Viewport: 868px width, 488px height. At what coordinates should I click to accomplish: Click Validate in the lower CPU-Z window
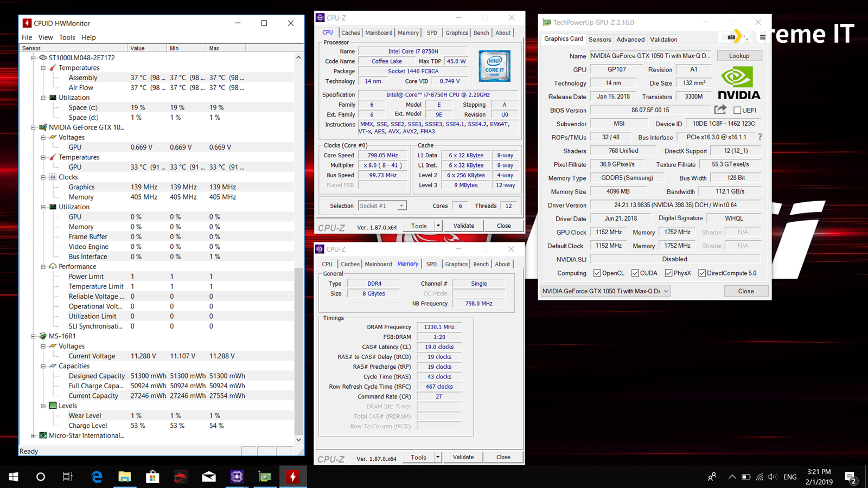[463, 457]
